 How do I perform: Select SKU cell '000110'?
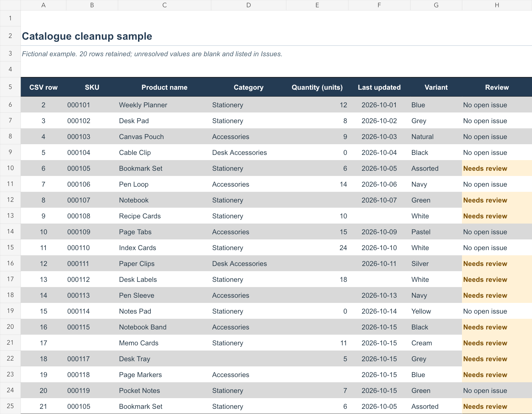tap(92, 248)
